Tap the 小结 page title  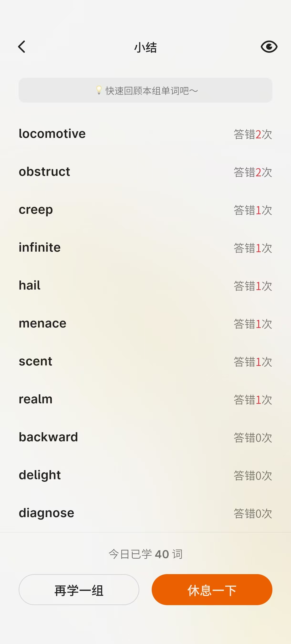(145, 47)
